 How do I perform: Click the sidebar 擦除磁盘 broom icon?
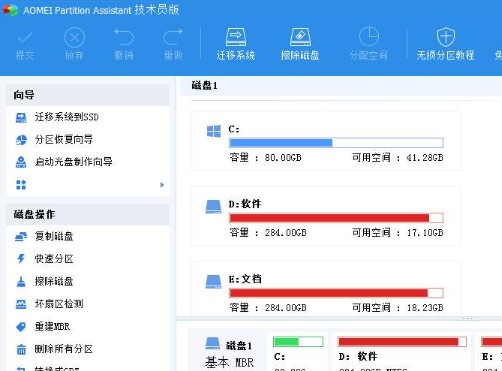tap(21, 282)
